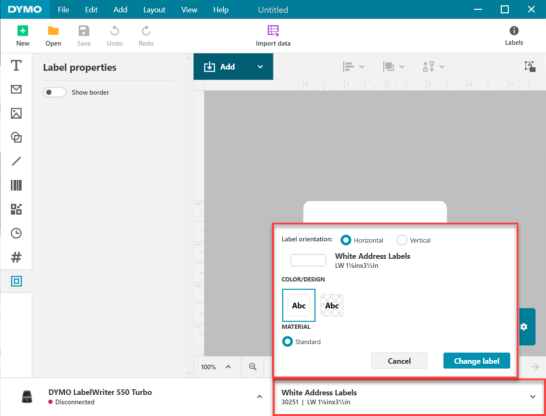Select the Counter hash tool
Image resolution: width=546 pixels, height=416 pixels.
click(16, 257)
